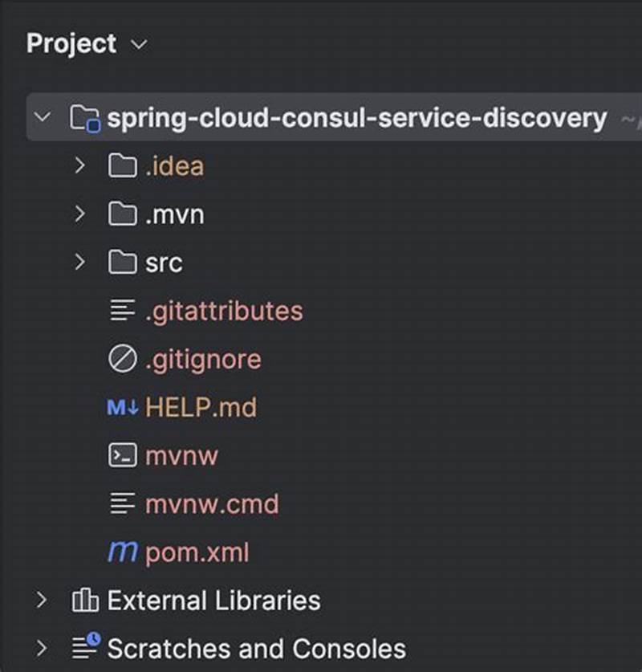Image resolution: width=642 pixels, height=672 pixels.
Task: Expand External Libraries node
Action: [42, 600]
